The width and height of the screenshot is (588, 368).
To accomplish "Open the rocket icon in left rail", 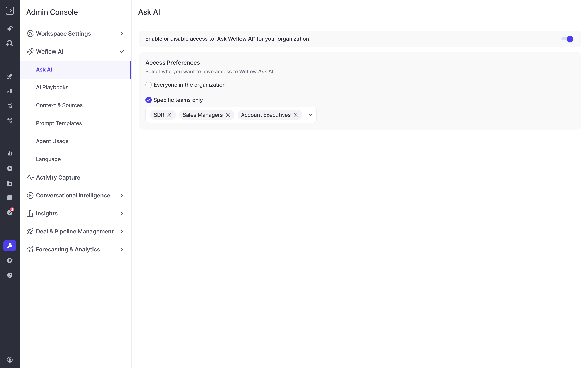I will 10,76.
